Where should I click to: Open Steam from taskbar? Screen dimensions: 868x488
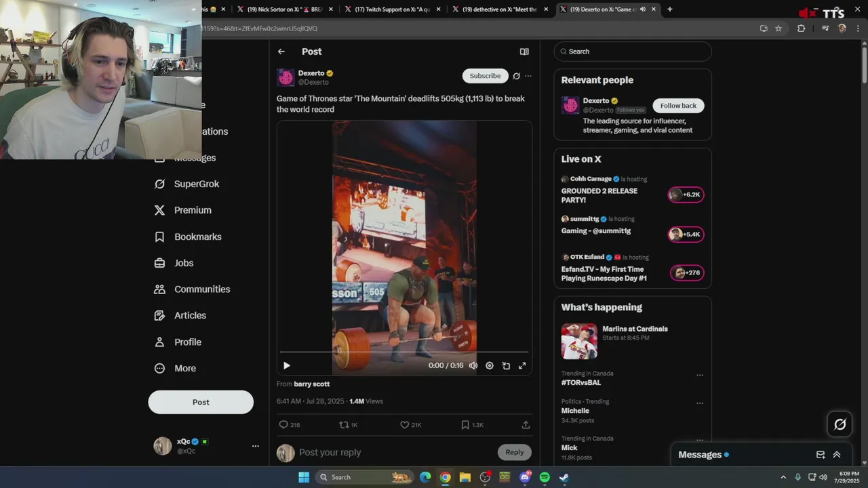tap(564, 477)
